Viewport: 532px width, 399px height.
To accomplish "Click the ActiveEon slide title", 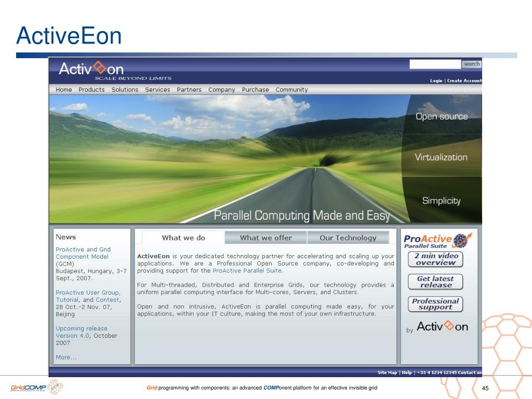I will tap(69, 36).
